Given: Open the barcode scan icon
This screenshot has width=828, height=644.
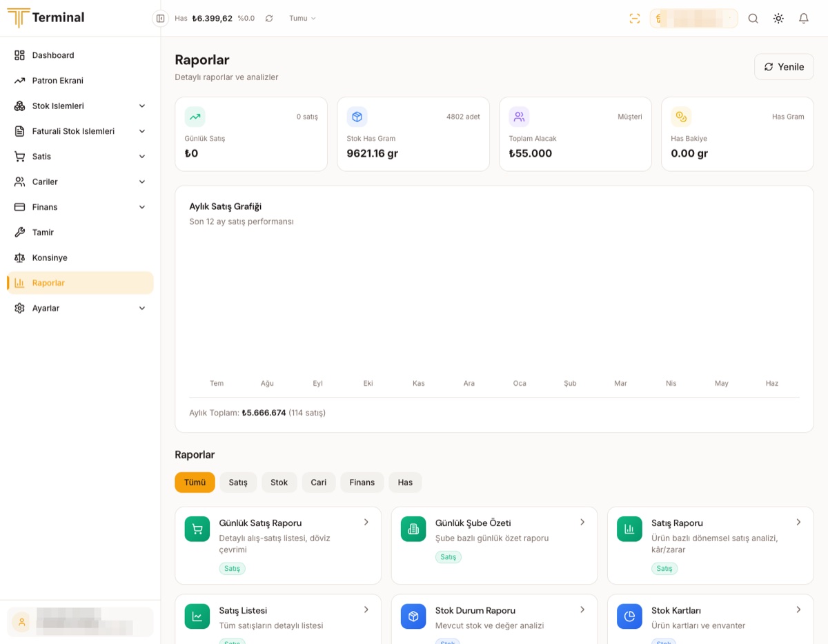Looking at the screenshot, I should point(635,19).
